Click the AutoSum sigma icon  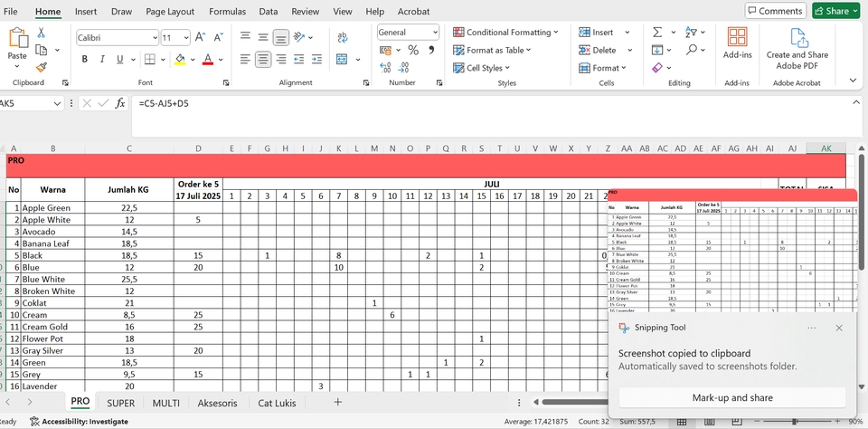point(657,33)
